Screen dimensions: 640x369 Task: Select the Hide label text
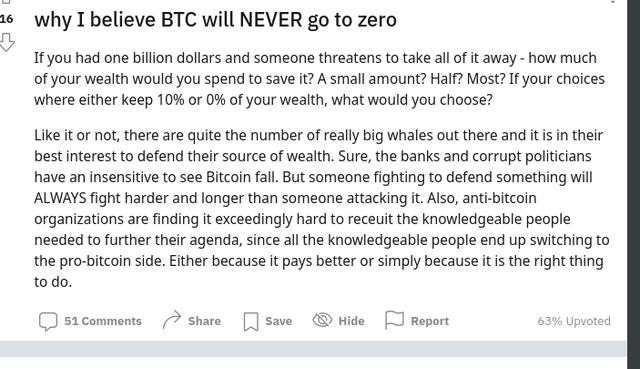tap(351, 321)
